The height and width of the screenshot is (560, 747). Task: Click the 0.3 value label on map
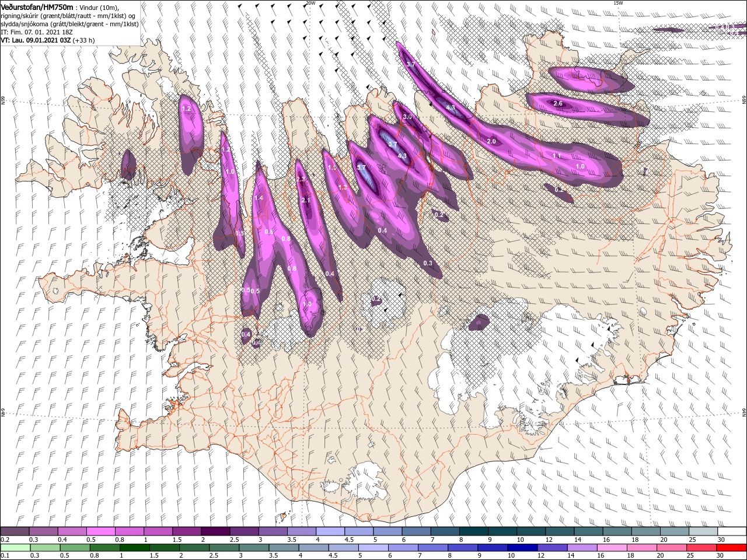[428, 263]
